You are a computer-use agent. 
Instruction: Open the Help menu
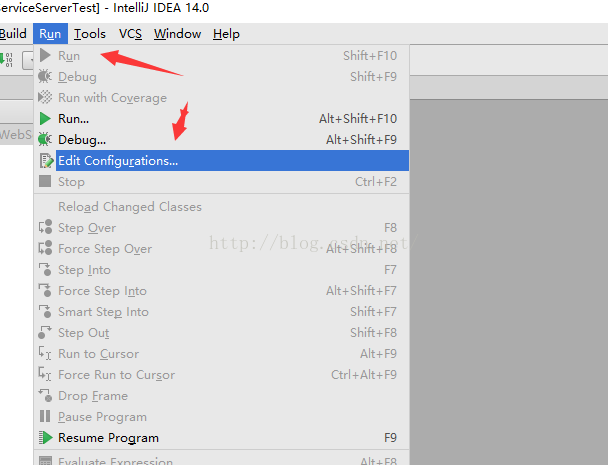click(226, 34)
